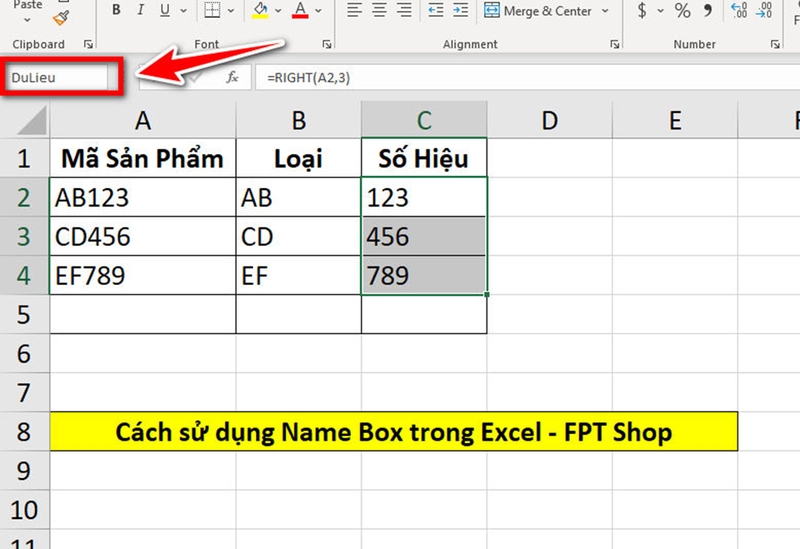Toggle Italic formatting
The height and width of the screenshot is (549, 800).
tap(141, 10)
